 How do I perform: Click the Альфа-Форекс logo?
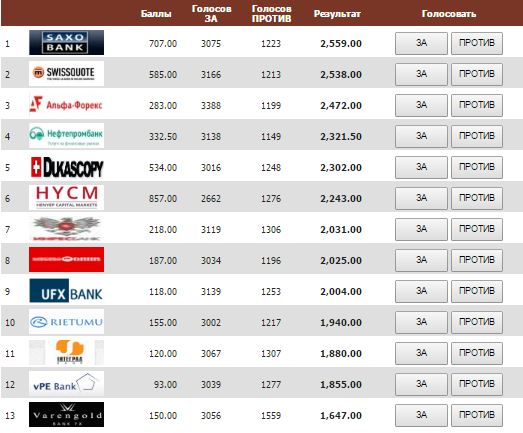click(x=66, y=105)
